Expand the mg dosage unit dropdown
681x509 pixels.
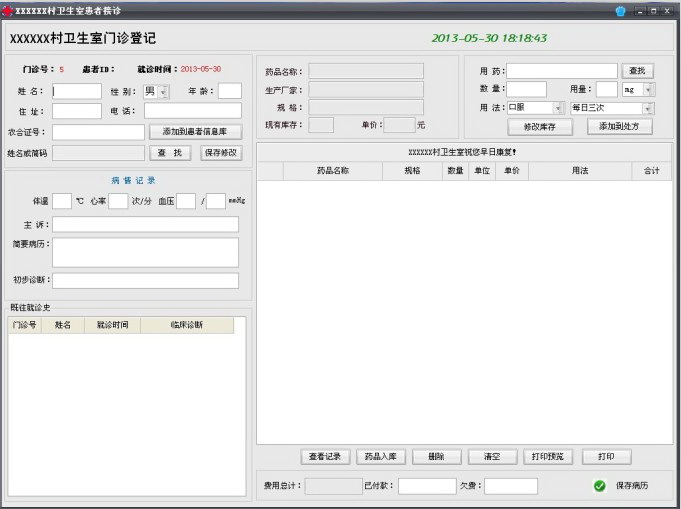[x=648, y=89]
